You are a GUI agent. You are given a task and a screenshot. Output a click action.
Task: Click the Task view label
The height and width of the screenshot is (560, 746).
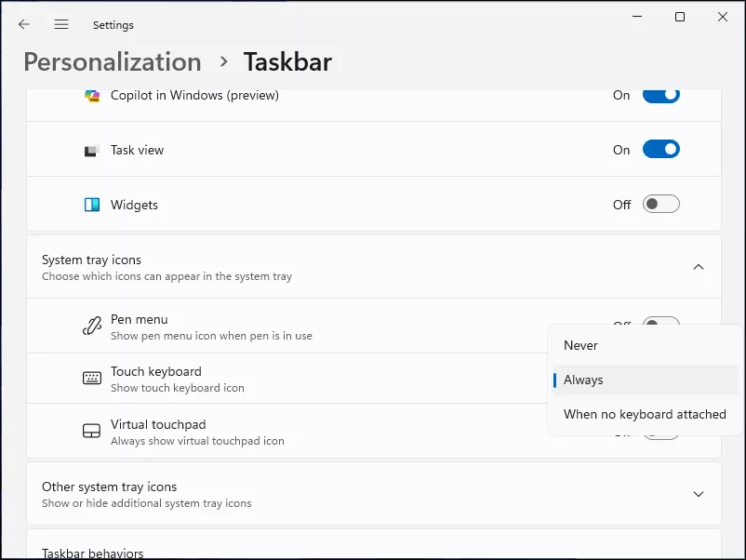tap(137, 150)
